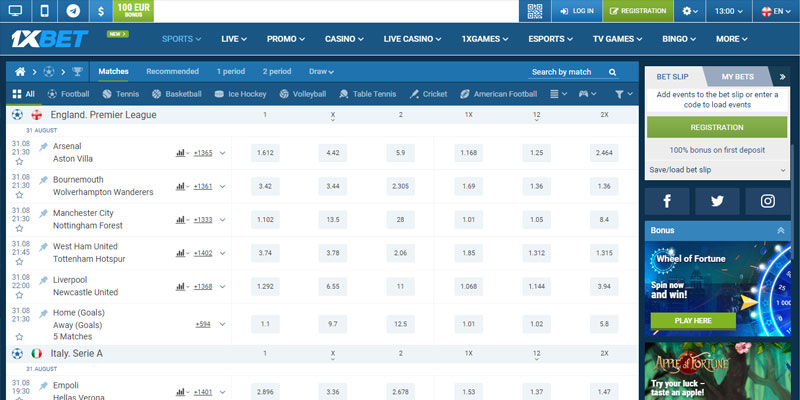Open the Draw filter dropdown
This screenshot has width=800, height=400.
322,72
